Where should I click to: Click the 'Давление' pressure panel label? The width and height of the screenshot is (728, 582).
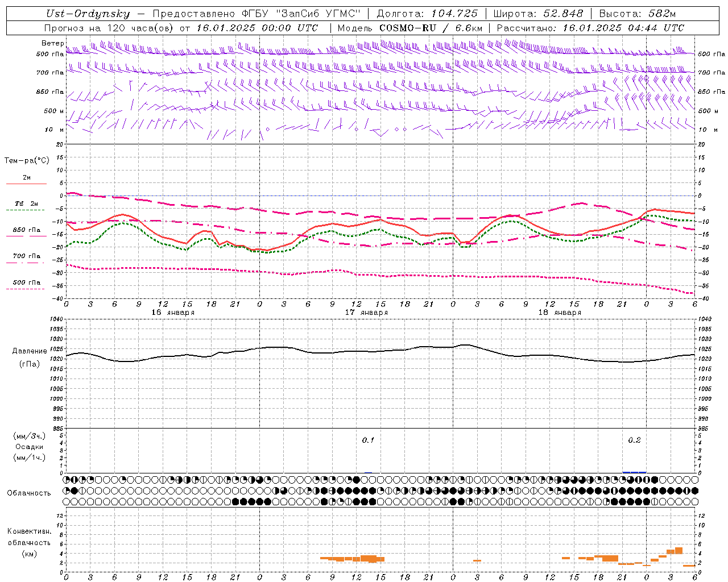[30, 351]
